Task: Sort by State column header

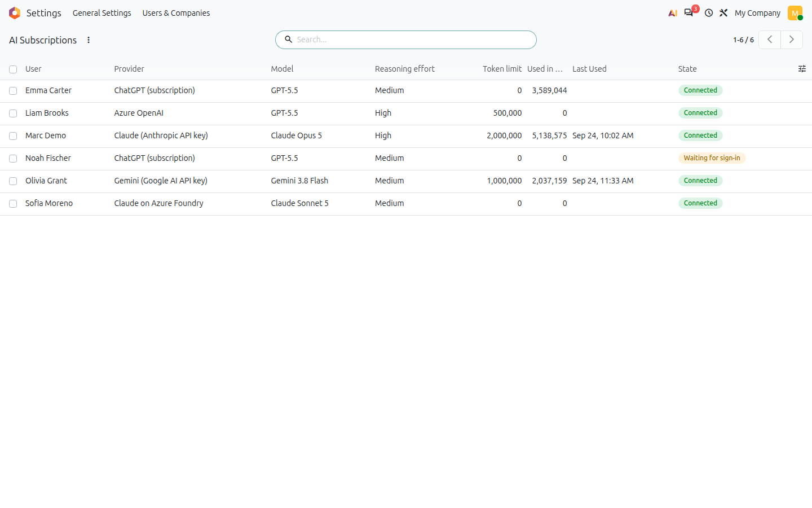Action: tap(687, 69)
